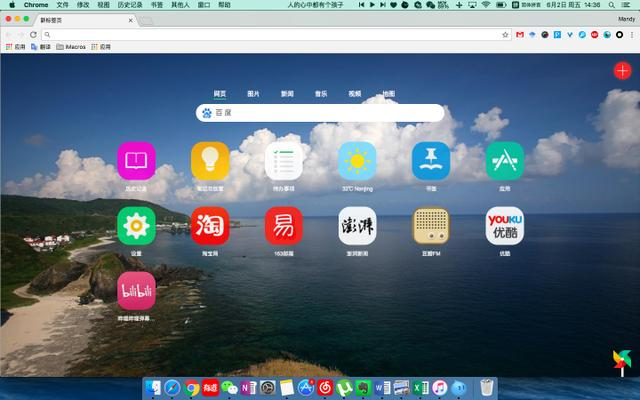Click the Mandy profile button
Image resolution: width=640 pixels, height=400 pixels.
pyautogui.click(x=627, y=19)
